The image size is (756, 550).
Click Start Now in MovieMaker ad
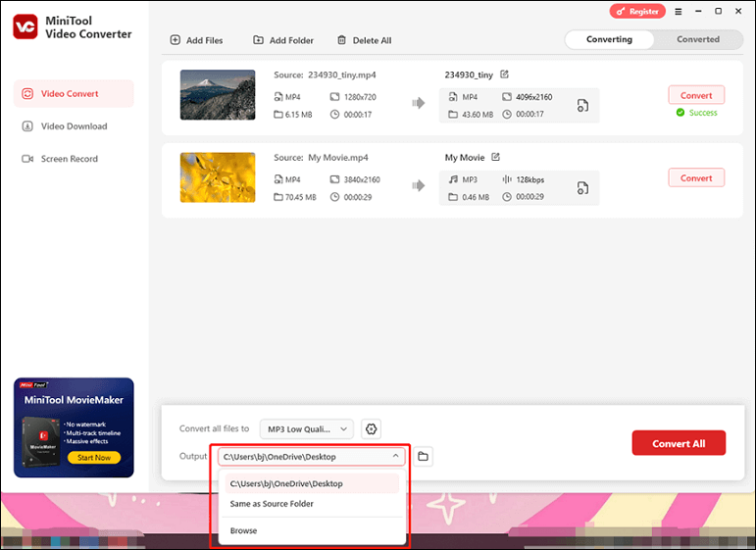(x=94, y=458)
